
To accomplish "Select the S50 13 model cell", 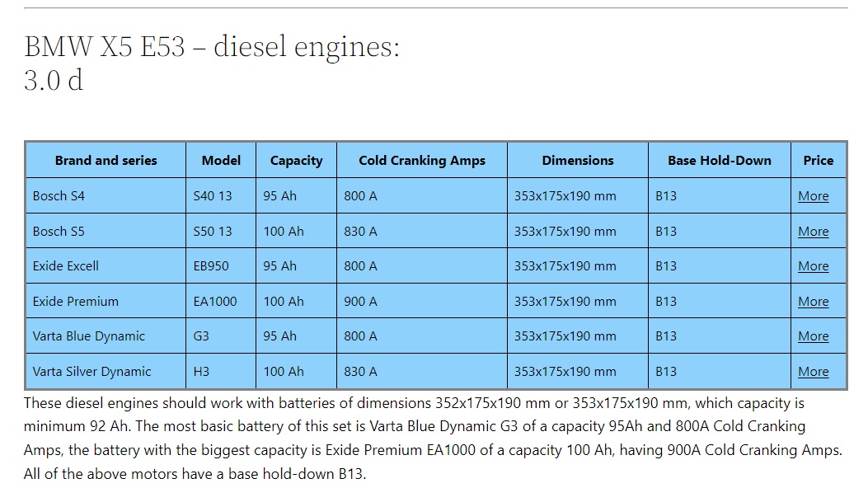I will click(x=221, y=232).
